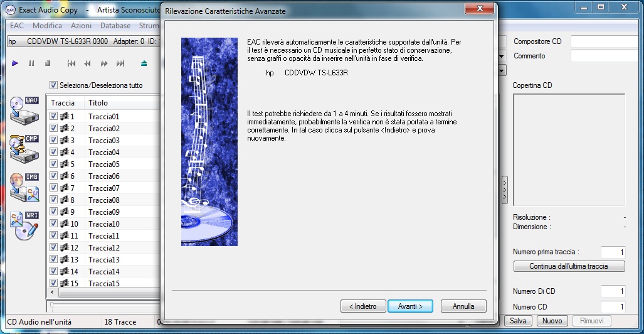Click music note icon of track 15
This screenshot has height=334, width=644.
click(x=64, y=283)
